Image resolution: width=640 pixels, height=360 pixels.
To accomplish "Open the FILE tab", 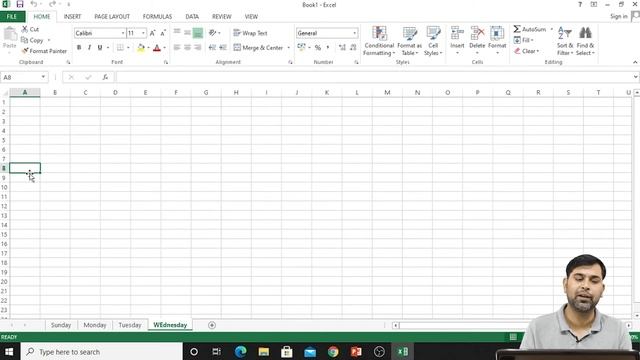I will (x=12, y=16).
